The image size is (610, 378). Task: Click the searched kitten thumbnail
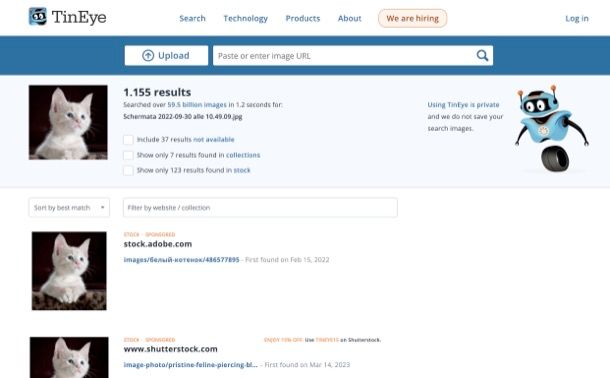(x=68, y=122)
